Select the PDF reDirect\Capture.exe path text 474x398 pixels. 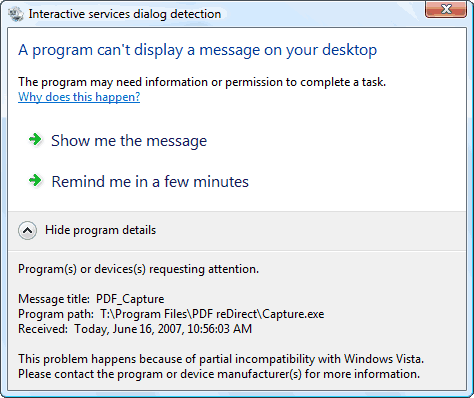click(x=212, y=314)
